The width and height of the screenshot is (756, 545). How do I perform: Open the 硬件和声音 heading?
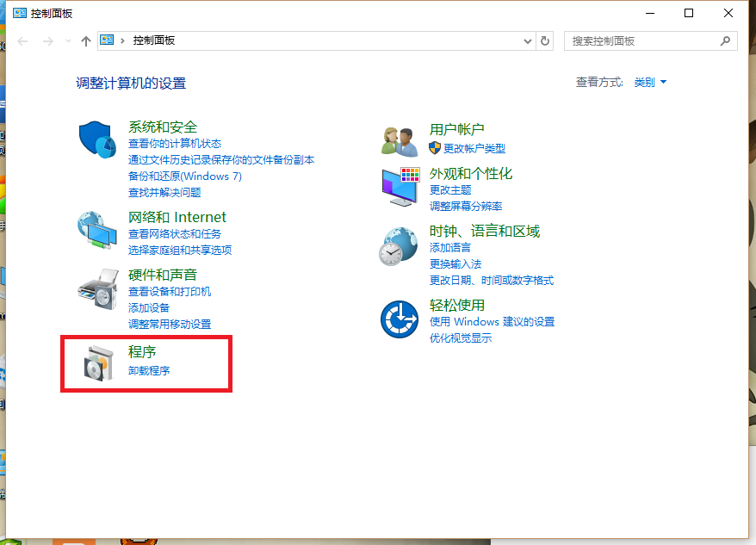pos(163,275)
